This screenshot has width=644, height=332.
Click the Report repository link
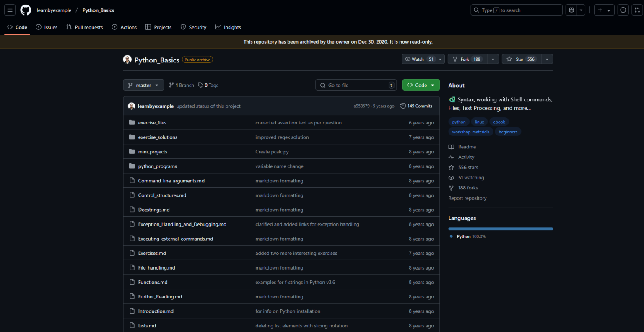coord(467,198)
